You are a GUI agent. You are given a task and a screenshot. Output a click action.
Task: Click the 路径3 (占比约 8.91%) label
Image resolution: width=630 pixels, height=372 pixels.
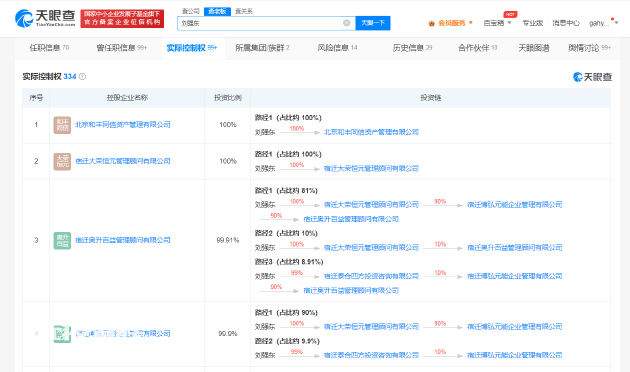[289, 262]
